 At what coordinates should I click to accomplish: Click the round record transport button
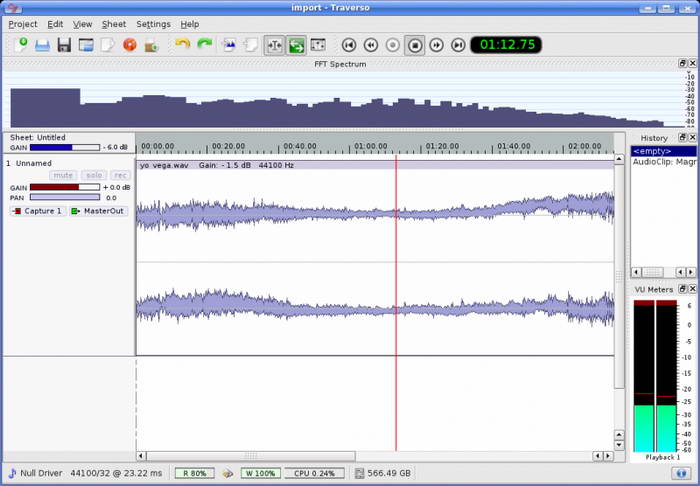(x=392, y=45)
